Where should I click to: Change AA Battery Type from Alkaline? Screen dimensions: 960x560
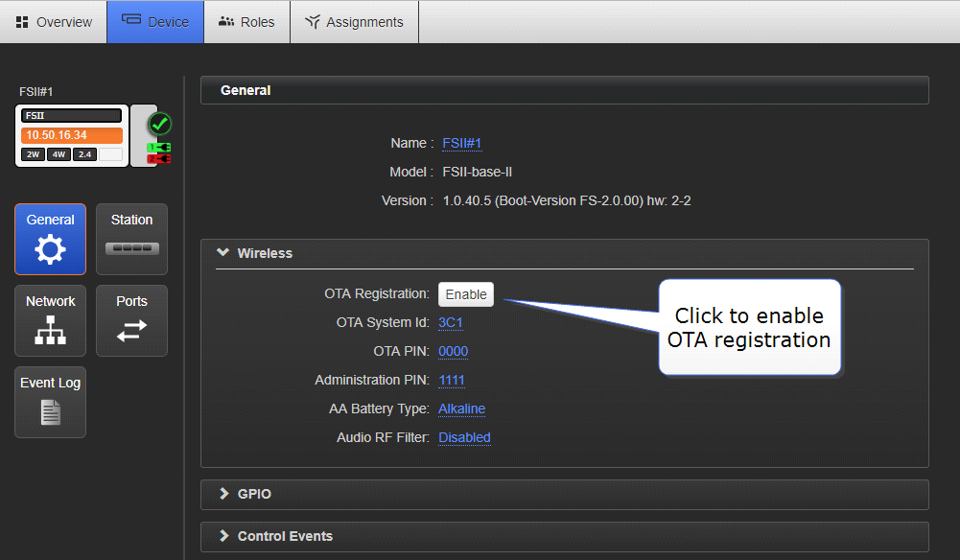click(x=461, y=408)
